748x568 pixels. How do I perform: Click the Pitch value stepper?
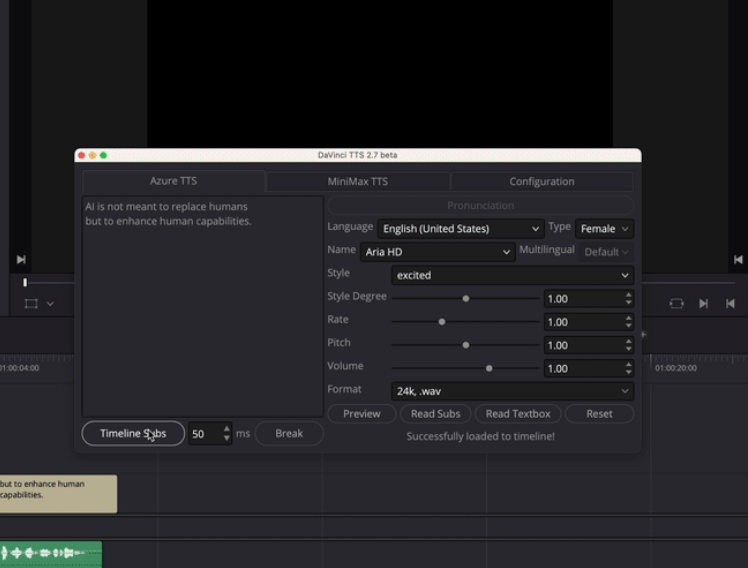(x=628, y=345)
